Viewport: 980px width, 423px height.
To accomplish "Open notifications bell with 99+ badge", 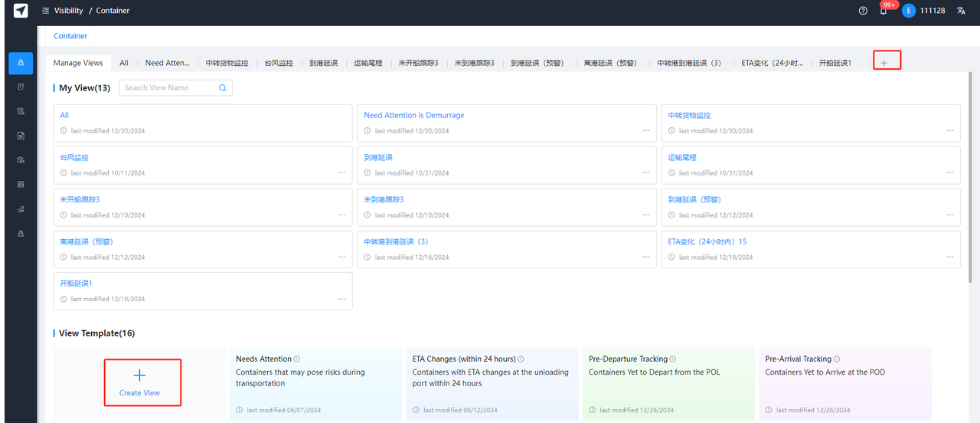I will click(x=884, y=10).
